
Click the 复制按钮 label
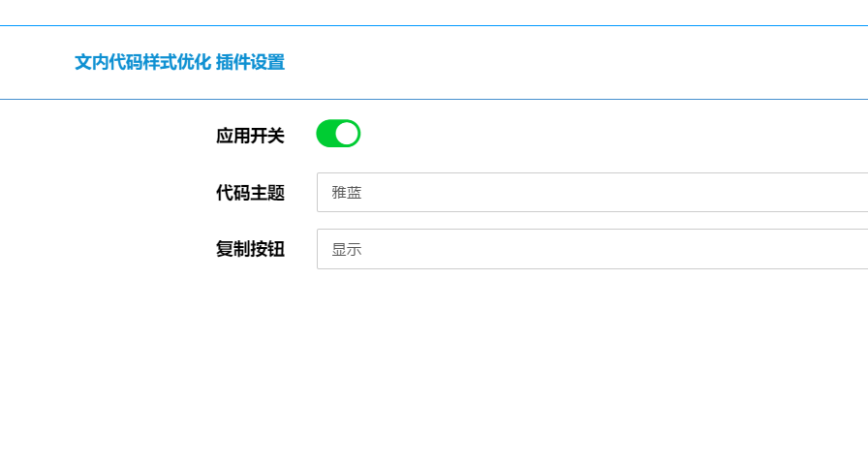pyautogui.click(x=250, y=249)
